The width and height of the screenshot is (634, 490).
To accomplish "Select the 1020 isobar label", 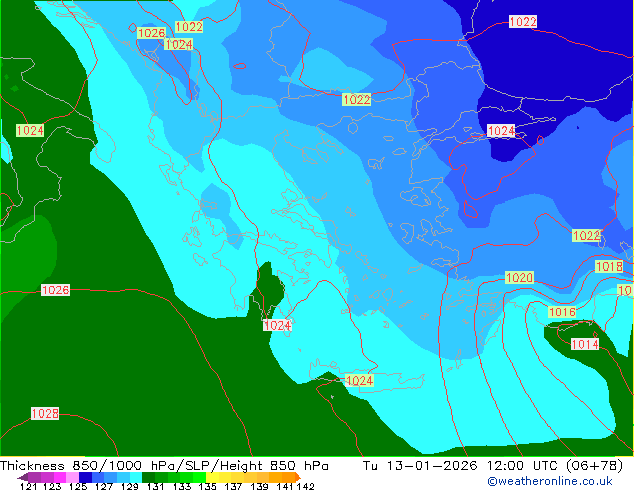I will pyautogui.click(x=520, y=277).
